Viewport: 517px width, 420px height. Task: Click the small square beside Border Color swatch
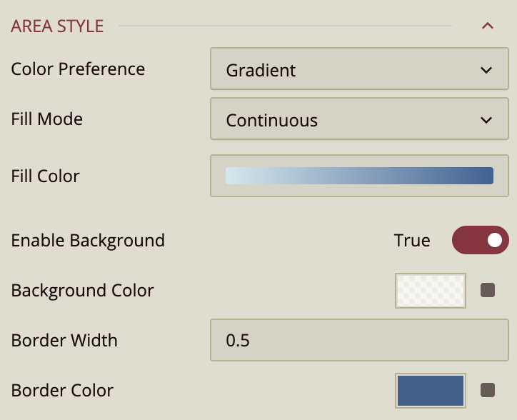[x=488, y=390]
